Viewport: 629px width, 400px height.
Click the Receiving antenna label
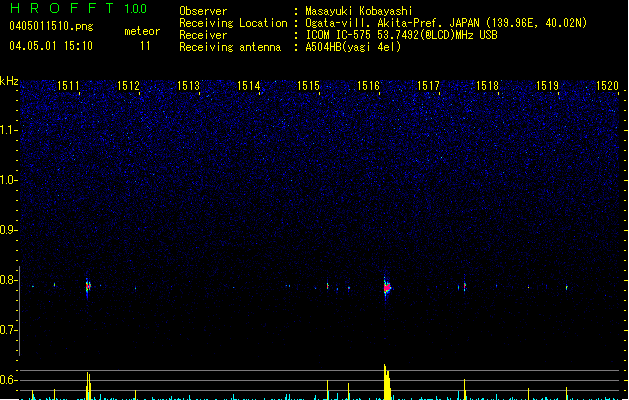230,47
